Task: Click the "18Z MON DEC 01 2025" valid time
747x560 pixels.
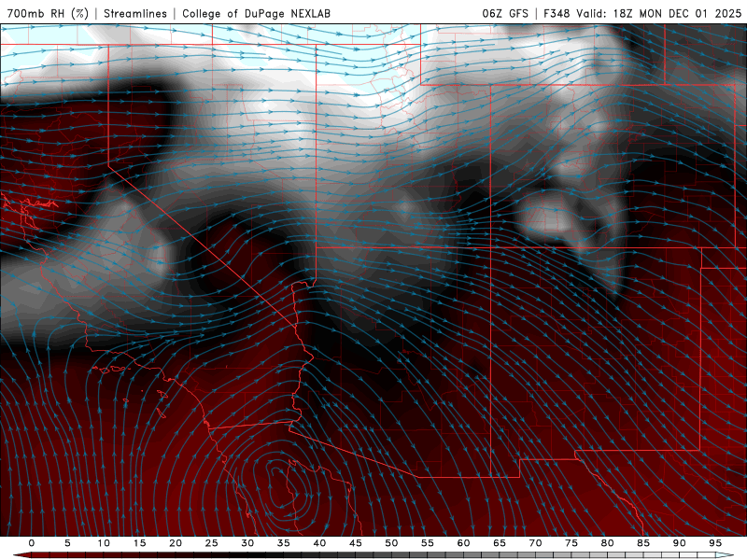Action: pyautogui.click(x=677, y=13)
